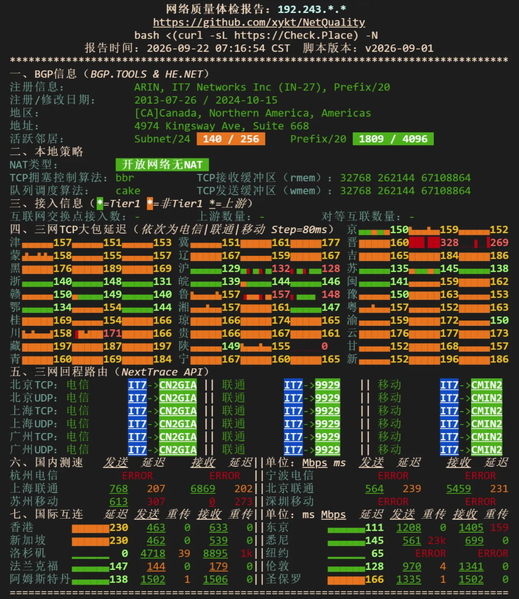Click 新加坡 receive speed 539

pyautogui.click(x=218, y=541)
